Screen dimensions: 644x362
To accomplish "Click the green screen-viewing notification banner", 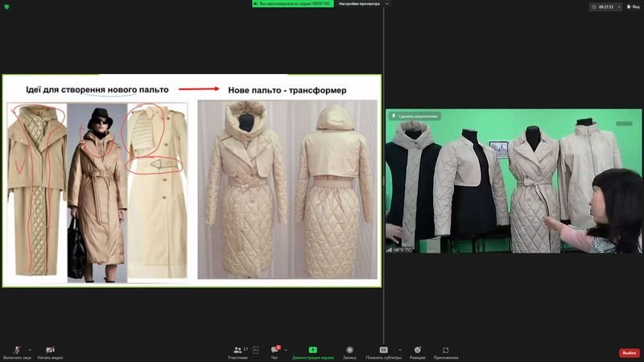I will coord(293,4).
